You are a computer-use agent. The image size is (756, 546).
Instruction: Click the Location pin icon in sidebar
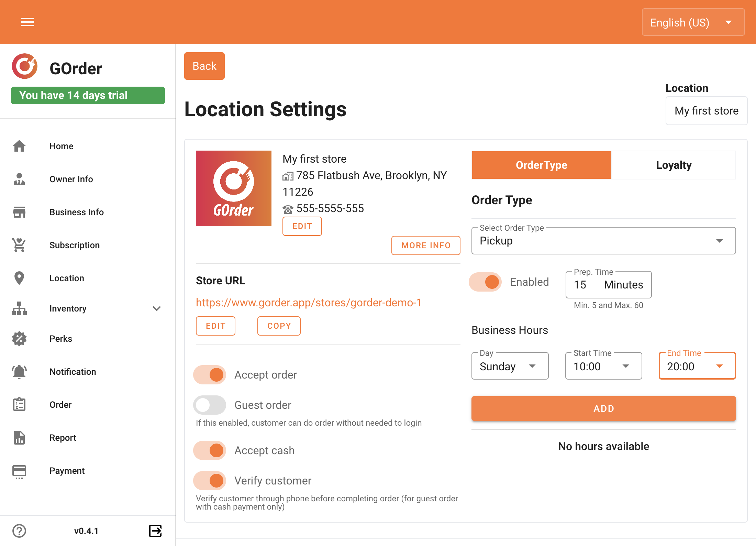(19, 278)
